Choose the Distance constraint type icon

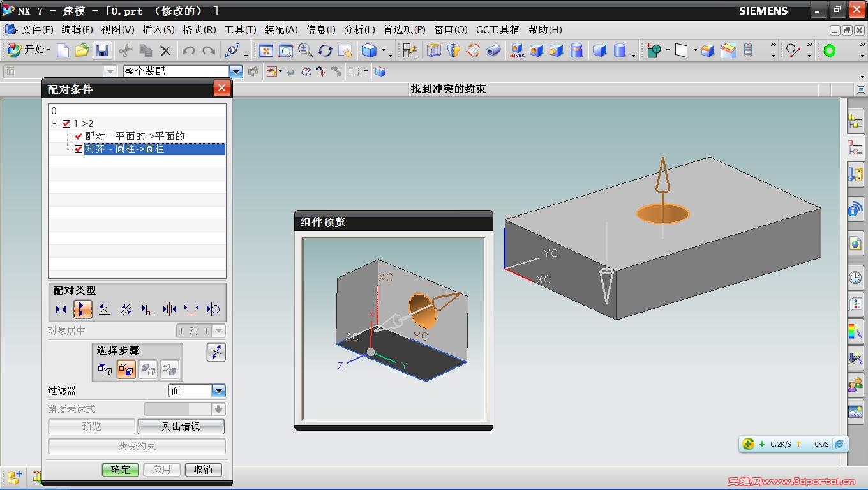pyautogui.click(x=191, y=309)
